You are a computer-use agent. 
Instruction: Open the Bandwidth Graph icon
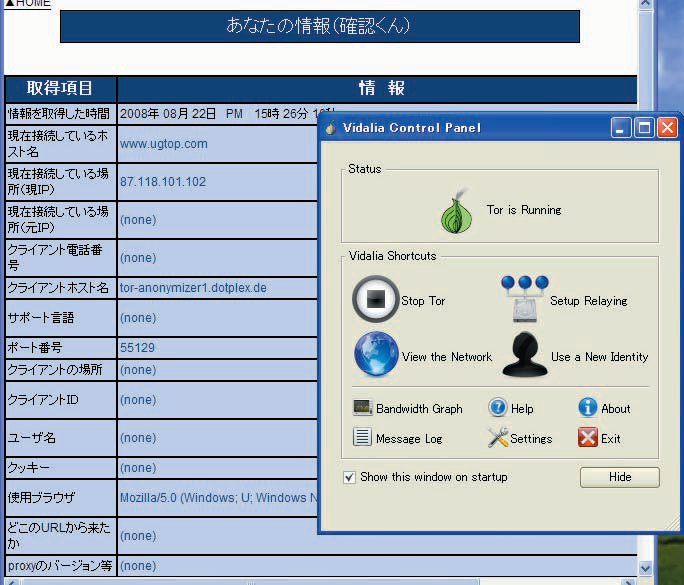[363, 407]
